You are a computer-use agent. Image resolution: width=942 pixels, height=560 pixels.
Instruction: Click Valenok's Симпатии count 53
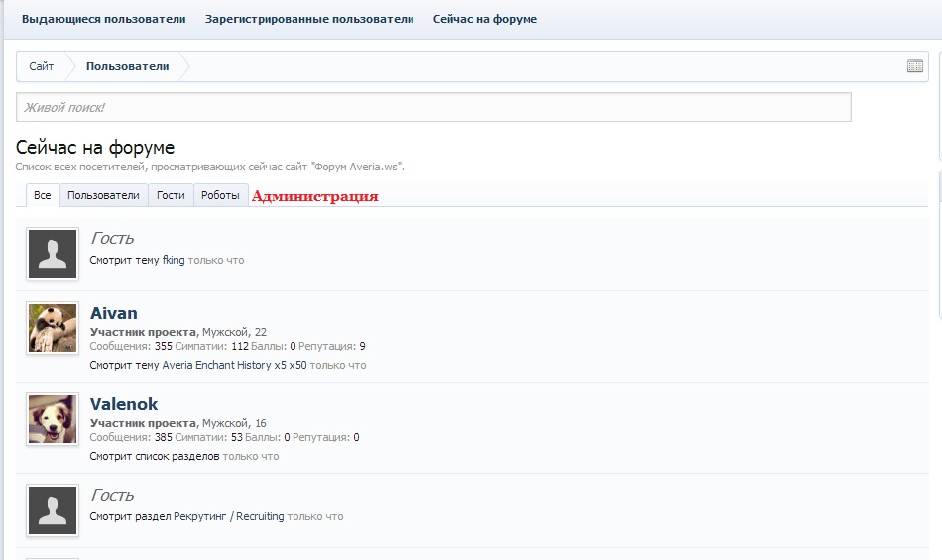point(237,437)
